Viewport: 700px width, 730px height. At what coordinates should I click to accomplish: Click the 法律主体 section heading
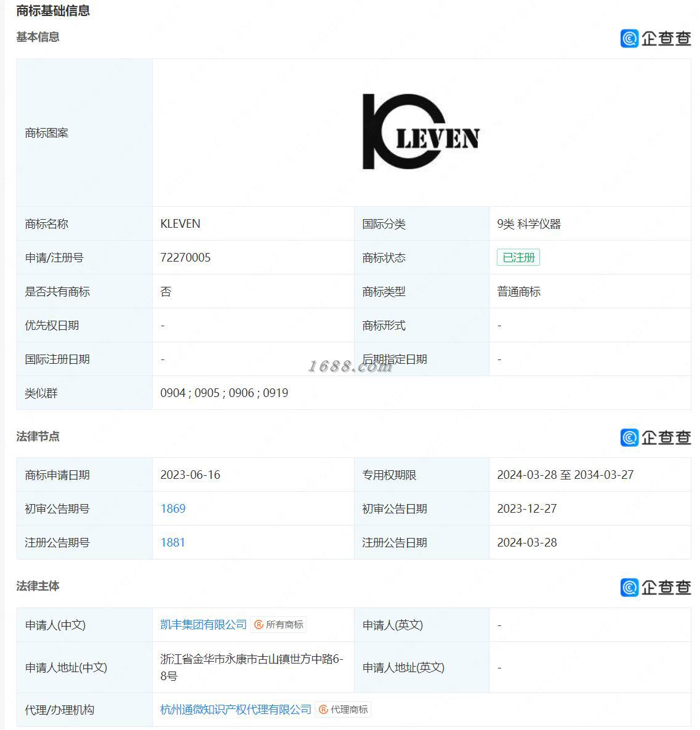[x=38, y=586]
